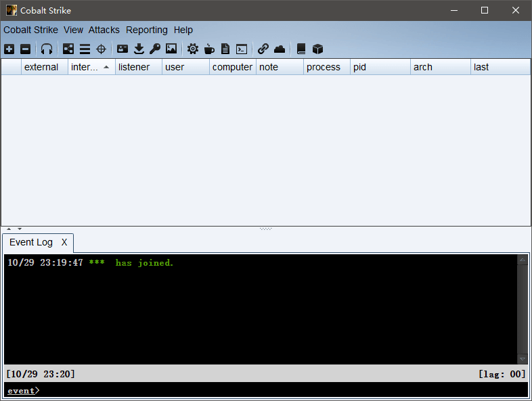
Task: Maximize the Cobalt Strike window
Action: 485,10
